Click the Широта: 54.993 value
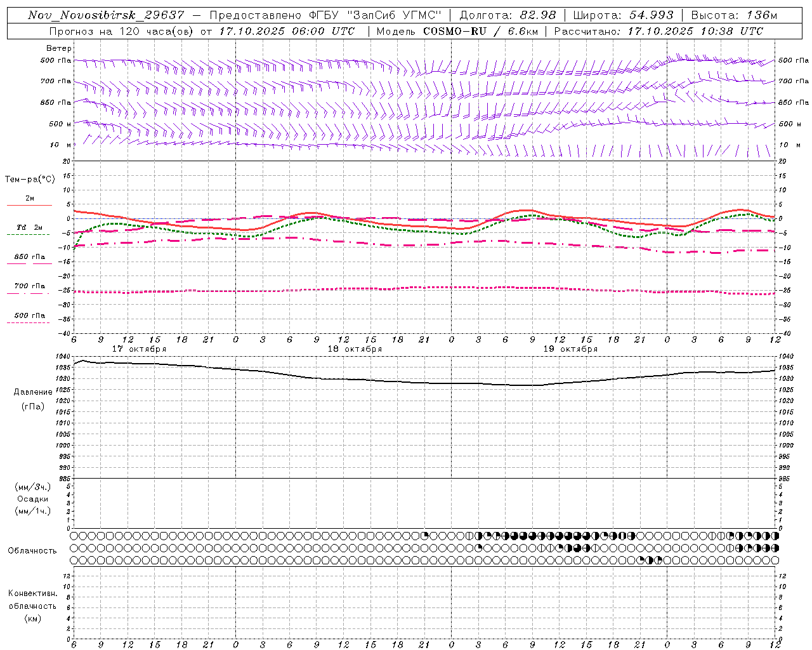Screen dimensions: 812x650 623,15
